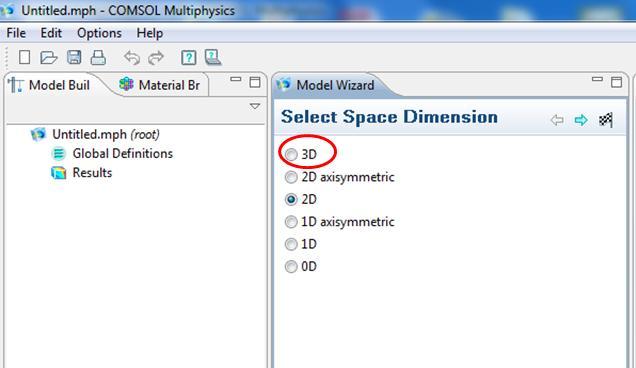Save the model using the floppy disk icon
This screenshot has height=368, width=636.
(74, 57)
